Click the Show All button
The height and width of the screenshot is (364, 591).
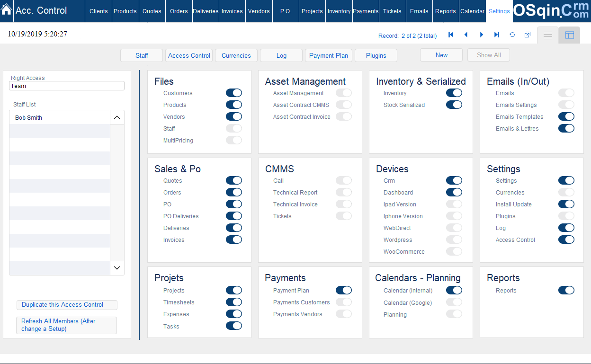tap(489, 55)
